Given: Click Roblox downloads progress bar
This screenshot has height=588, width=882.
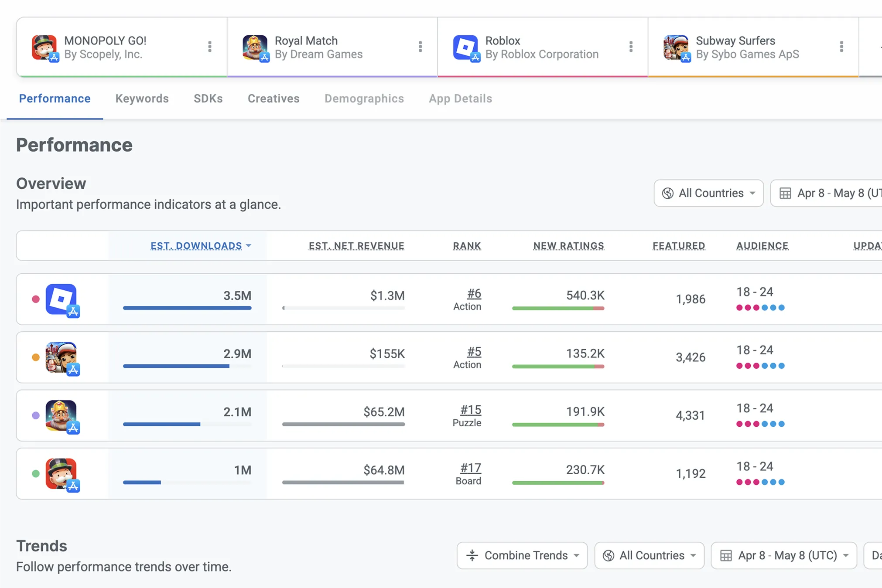Looking at the screenshot, I should click(187, 308).
